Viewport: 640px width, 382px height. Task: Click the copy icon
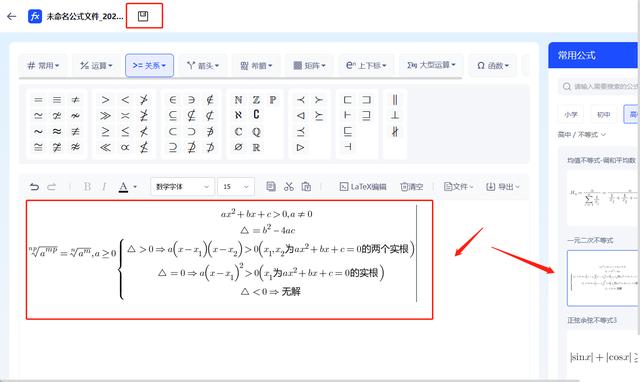coord(270,187)
